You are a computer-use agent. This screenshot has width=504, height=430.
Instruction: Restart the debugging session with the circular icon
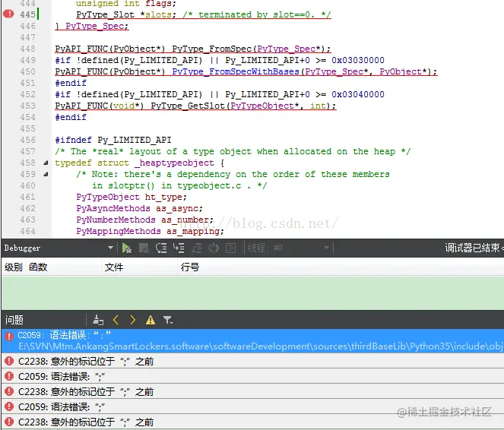coord(214,248)
